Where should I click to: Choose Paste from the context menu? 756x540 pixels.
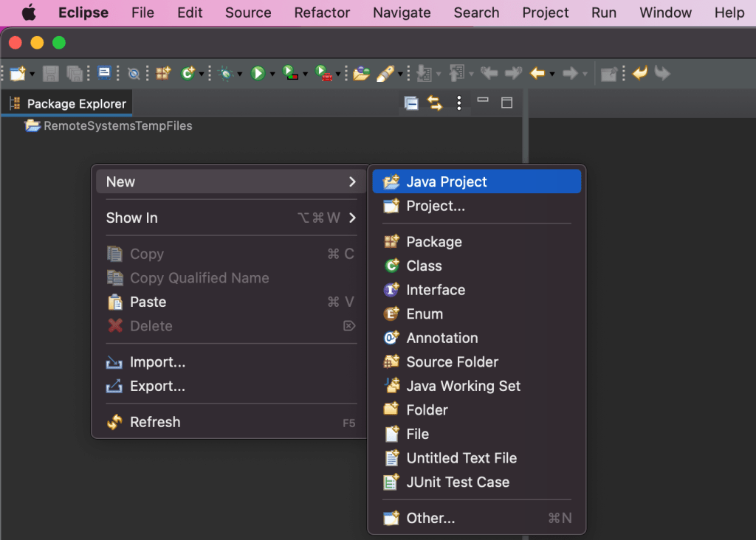[x=231, y=302]
